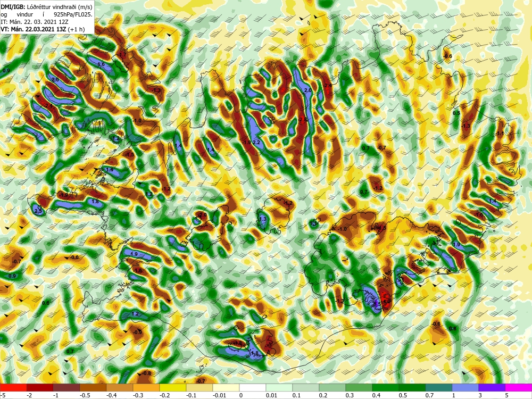
Task: Select the brown legend swatch between -0.5 and -0.4
Action: pyautogui.click(x=93, y=387)
